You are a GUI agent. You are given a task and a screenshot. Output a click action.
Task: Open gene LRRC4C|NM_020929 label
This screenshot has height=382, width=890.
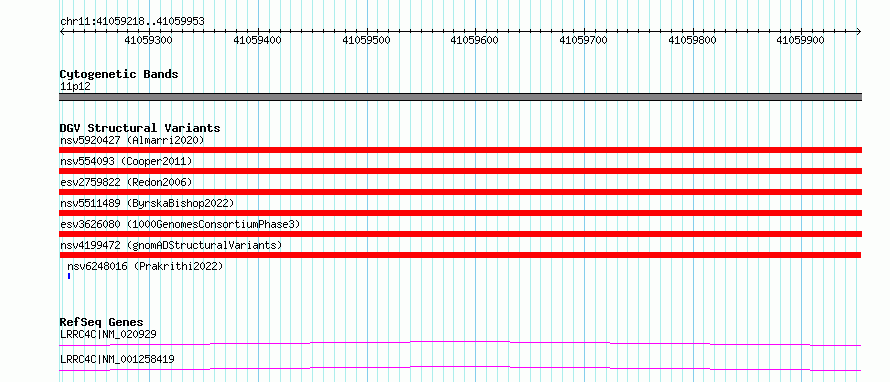[108, 334]
